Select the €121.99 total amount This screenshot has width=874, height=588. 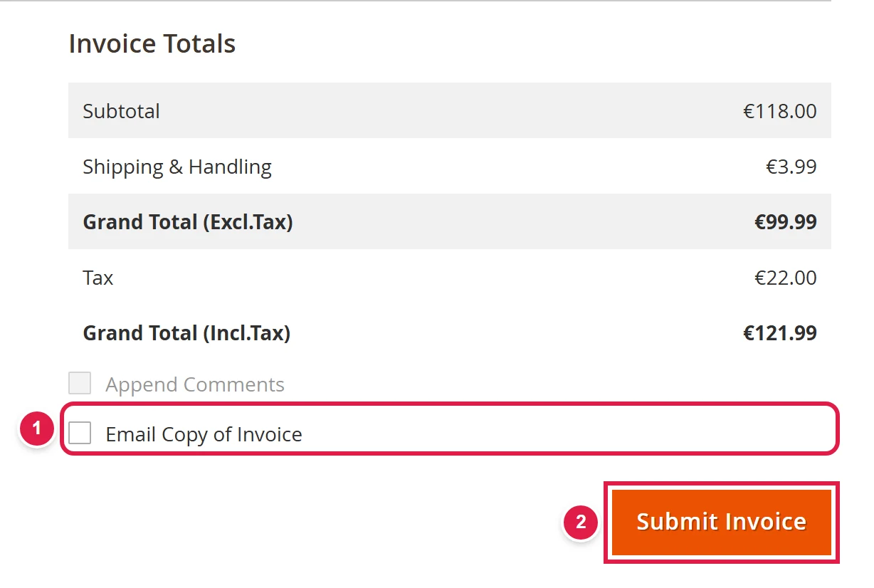click(780, 333)
